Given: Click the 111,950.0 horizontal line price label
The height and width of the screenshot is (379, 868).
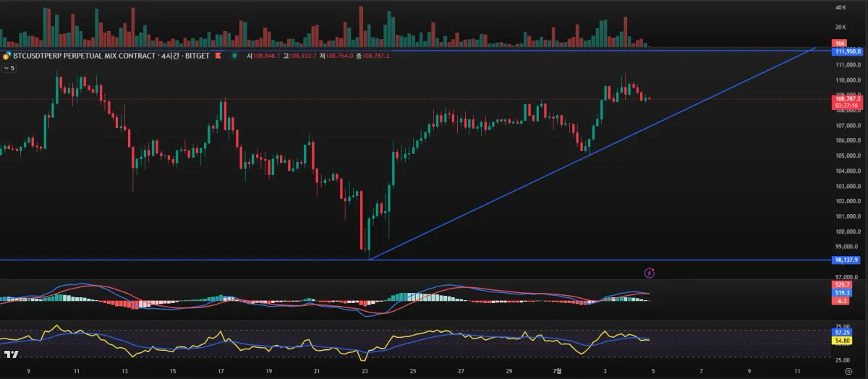Looking at the screenshot, I should pyautogui.click(x=847, y=51).
